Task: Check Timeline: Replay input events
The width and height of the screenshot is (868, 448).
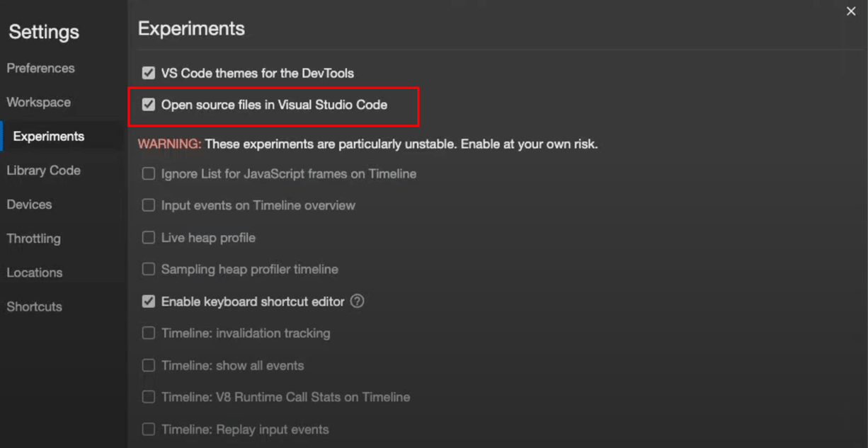Action: (149, 429)
